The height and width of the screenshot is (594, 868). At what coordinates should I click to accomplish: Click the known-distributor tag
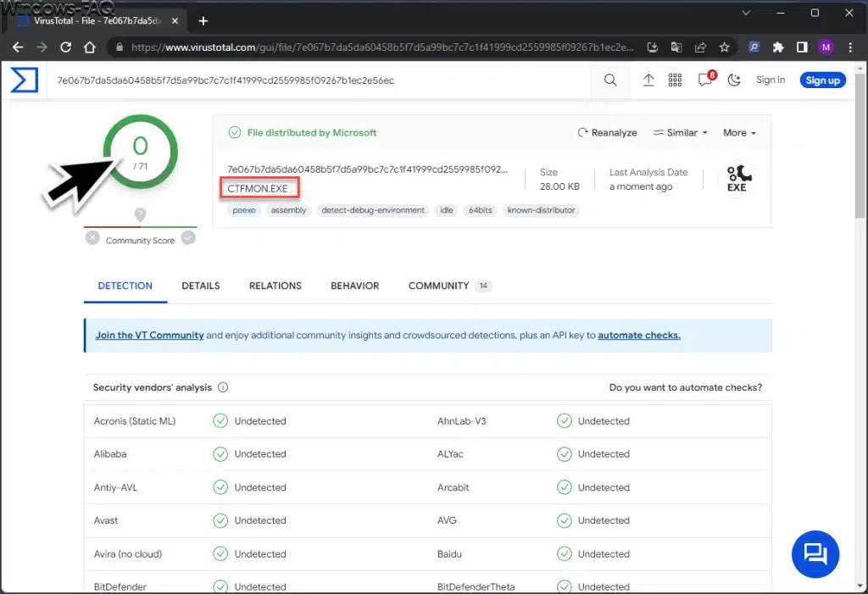tap(541, 210)
